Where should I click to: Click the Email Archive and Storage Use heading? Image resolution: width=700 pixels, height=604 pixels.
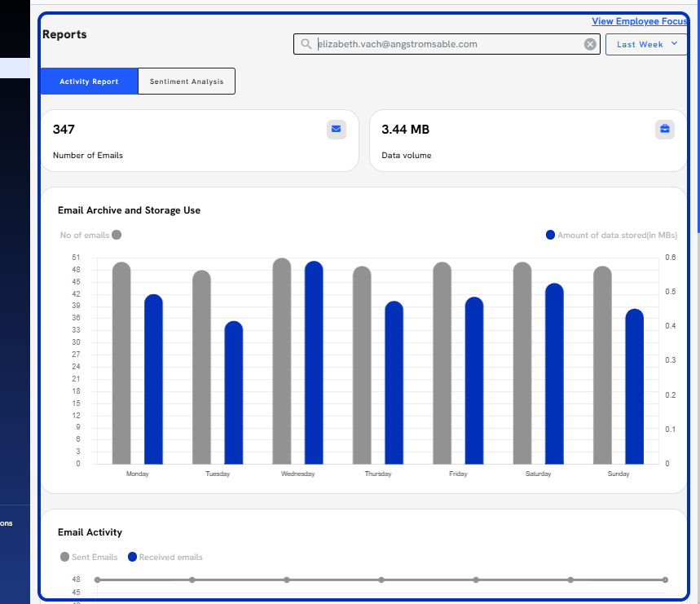[129, 210]
